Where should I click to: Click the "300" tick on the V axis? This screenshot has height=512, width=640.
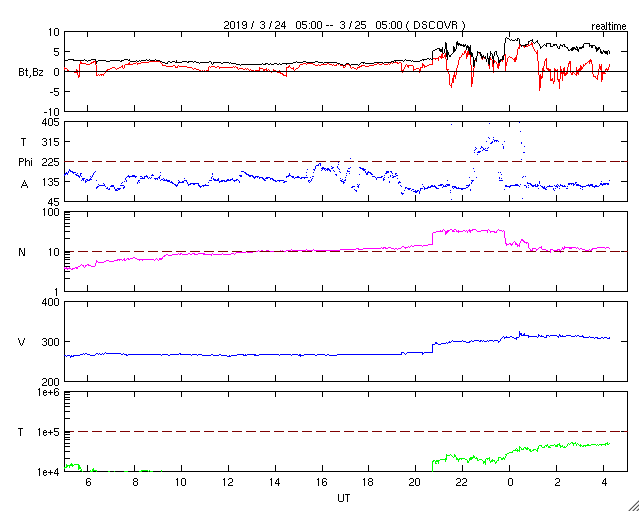click(x=51, y=342)
